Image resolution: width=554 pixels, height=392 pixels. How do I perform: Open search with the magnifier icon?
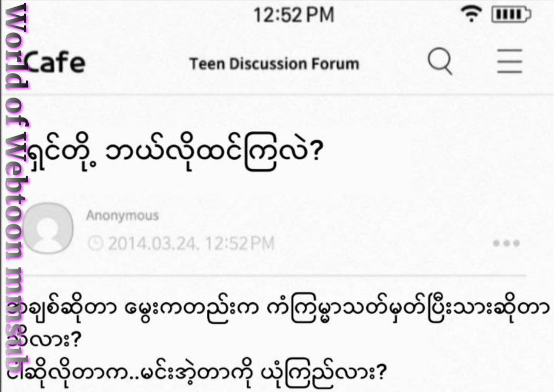point(440,62)
